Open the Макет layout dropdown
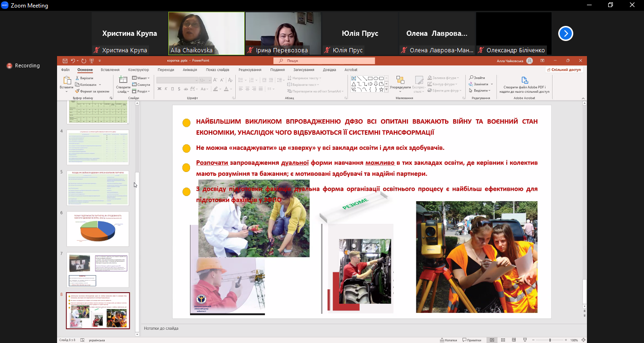The image size is (644, 343). tap(140, 78)
